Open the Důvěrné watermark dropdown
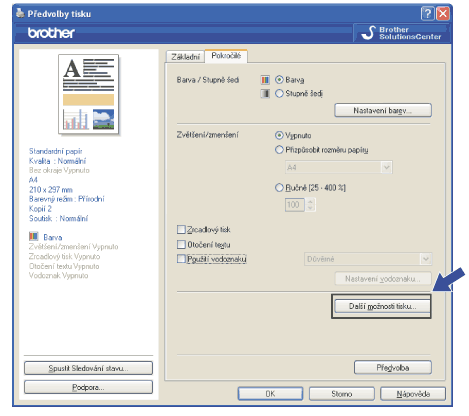The height and width of the screenshot is (416, 469). coord(426,259)
